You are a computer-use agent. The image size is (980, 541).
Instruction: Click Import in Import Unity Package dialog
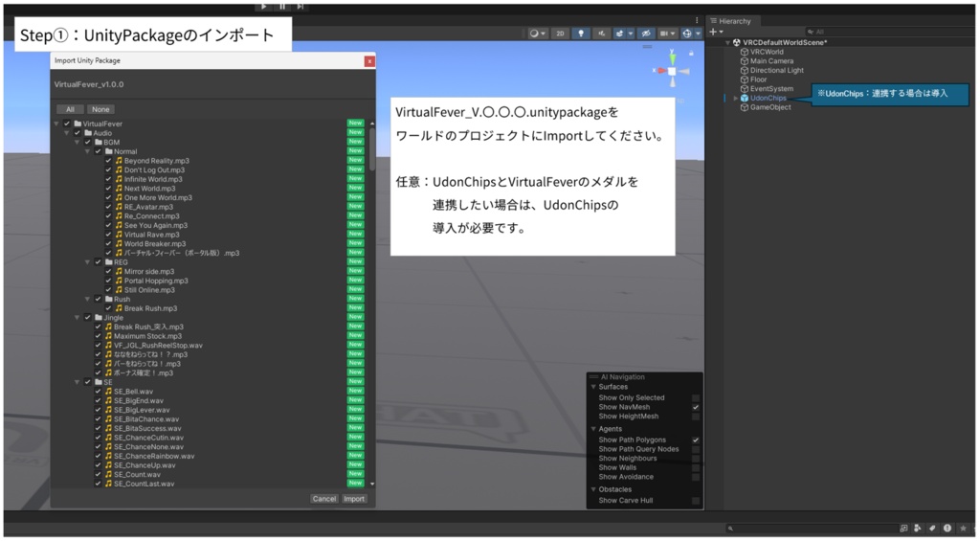click(354, 499)
